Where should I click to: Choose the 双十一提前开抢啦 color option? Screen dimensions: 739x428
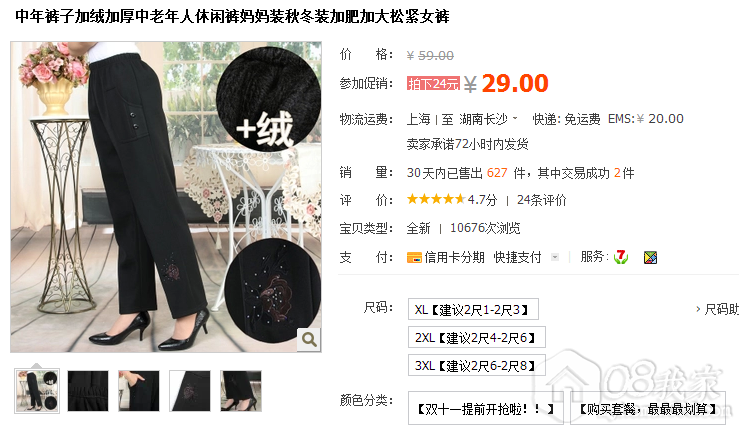pos(486,409)
